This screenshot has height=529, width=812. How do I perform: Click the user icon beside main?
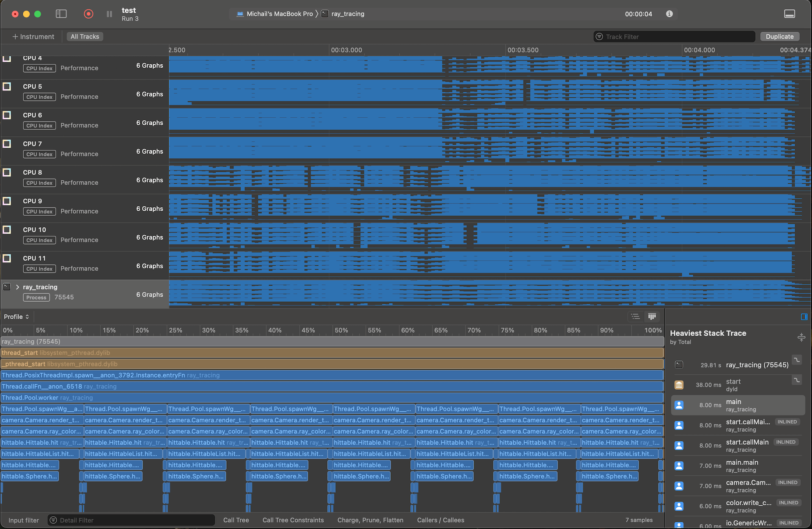coord(679,405)
